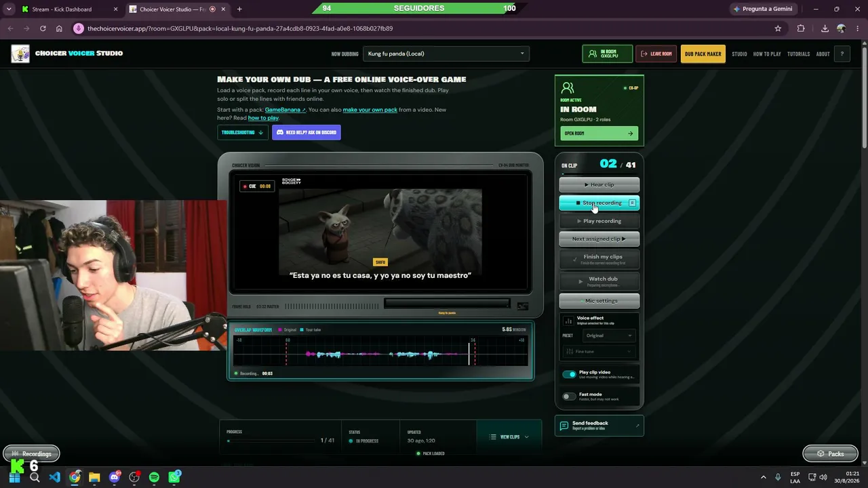
Task: Open the Recordings button
Action: [x=31, y=453]
